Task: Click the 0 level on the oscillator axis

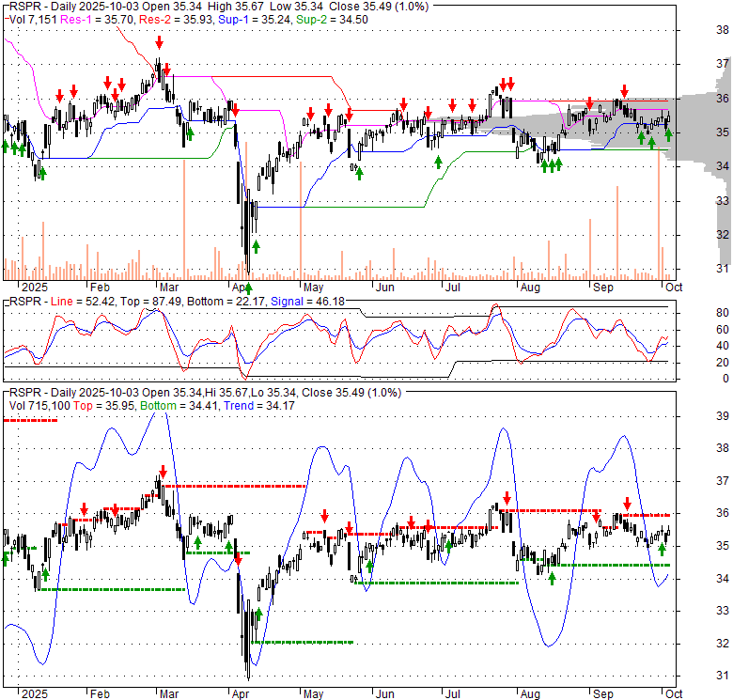Action: [x=725, y=379]
